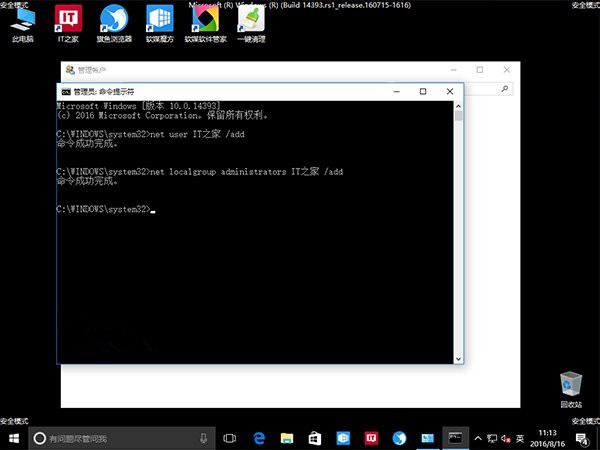
Task: Click the Task View taskbar button
Action: point(229,438)
